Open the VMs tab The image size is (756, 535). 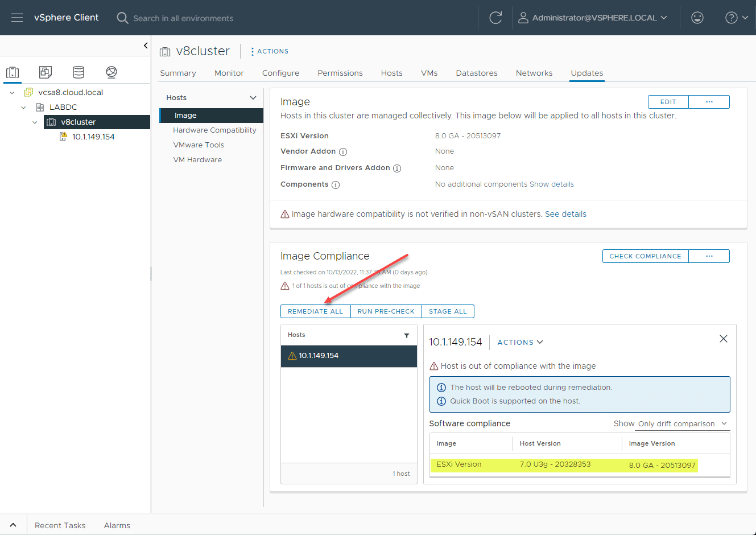[x=429, y=73]
